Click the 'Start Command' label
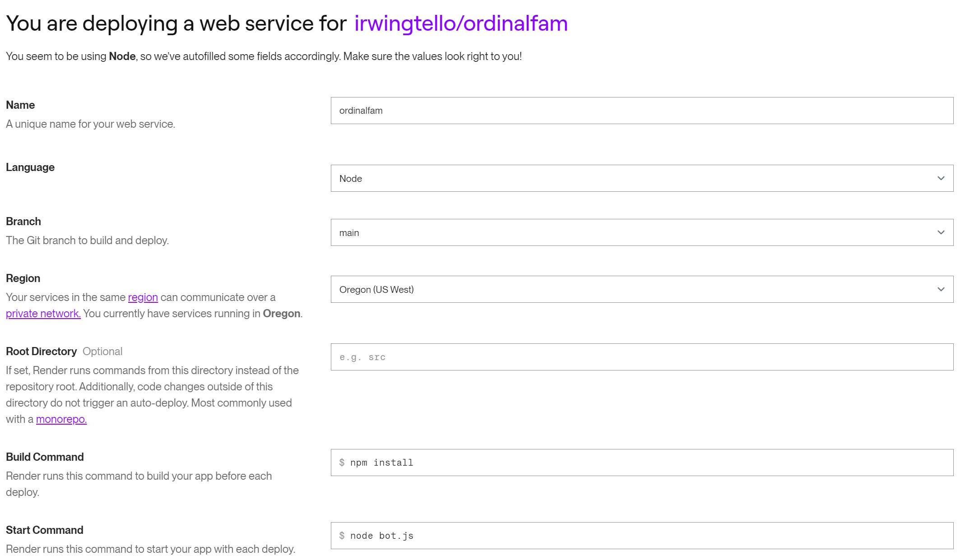970x560 pixels. (x=45, y=530)
